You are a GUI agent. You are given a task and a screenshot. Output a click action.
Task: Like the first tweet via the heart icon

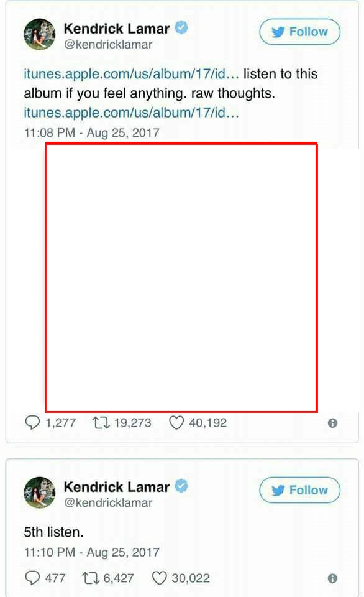coord(176,423)
